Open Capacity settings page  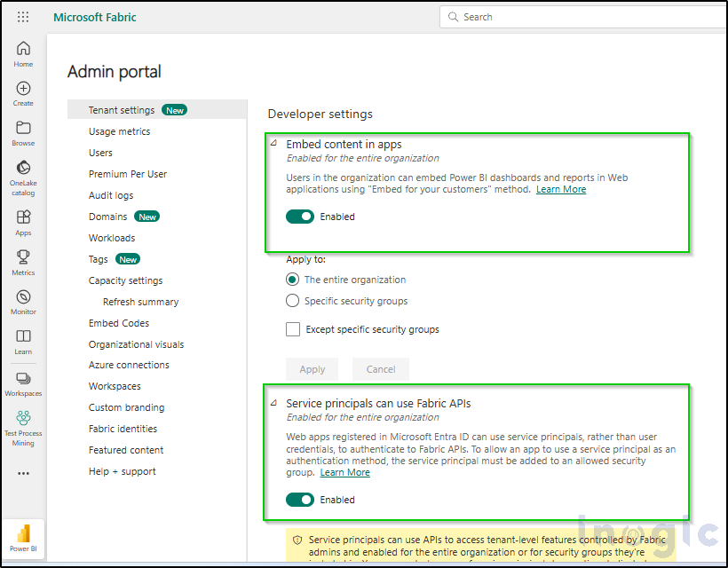click(125, 280)
